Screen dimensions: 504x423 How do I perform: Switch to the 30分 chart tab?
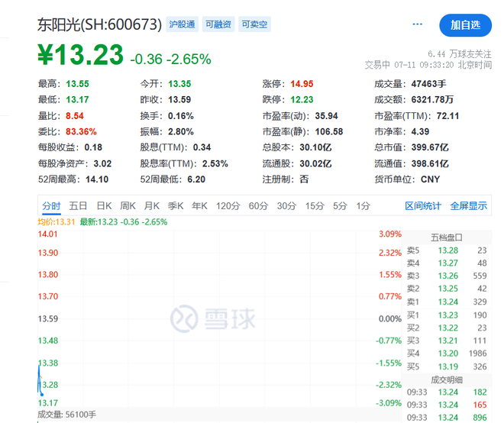click(x=286, y=205)
